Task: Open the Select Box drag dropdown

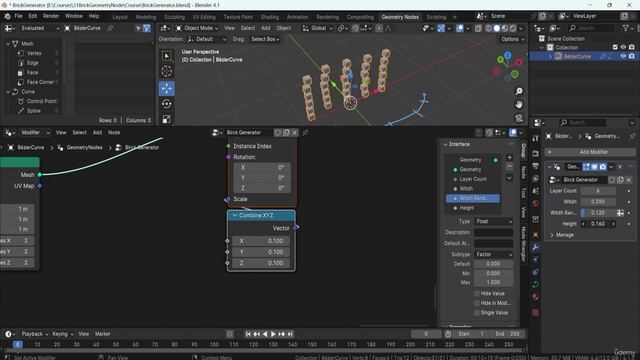Action: pos(265,39)
